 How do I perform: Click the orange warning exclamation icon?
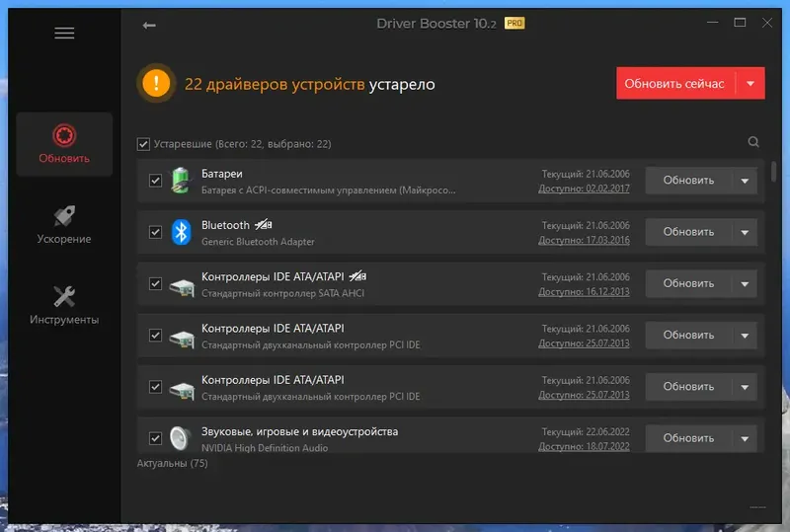[x=156, y=83]
